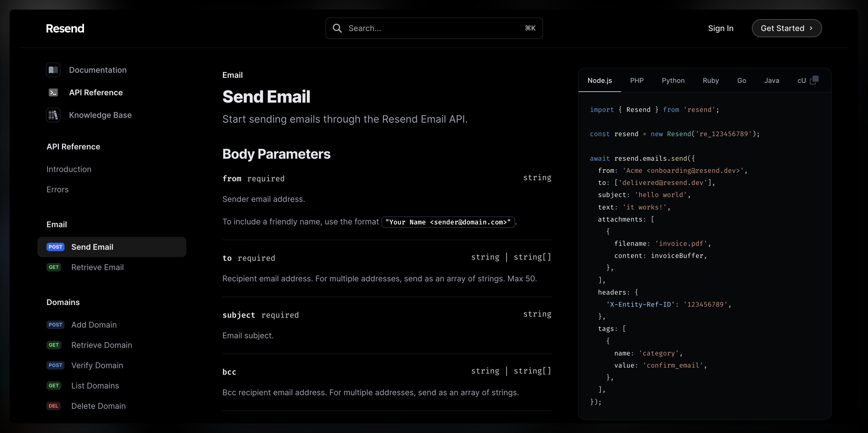Switch to the Python code tab

point(673,81)
